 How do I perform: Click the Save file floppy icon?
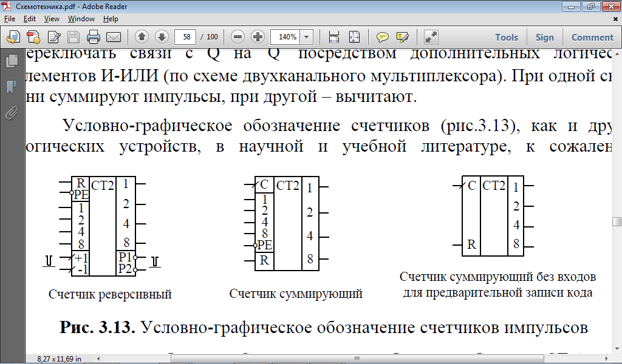(x=73, y=37)
